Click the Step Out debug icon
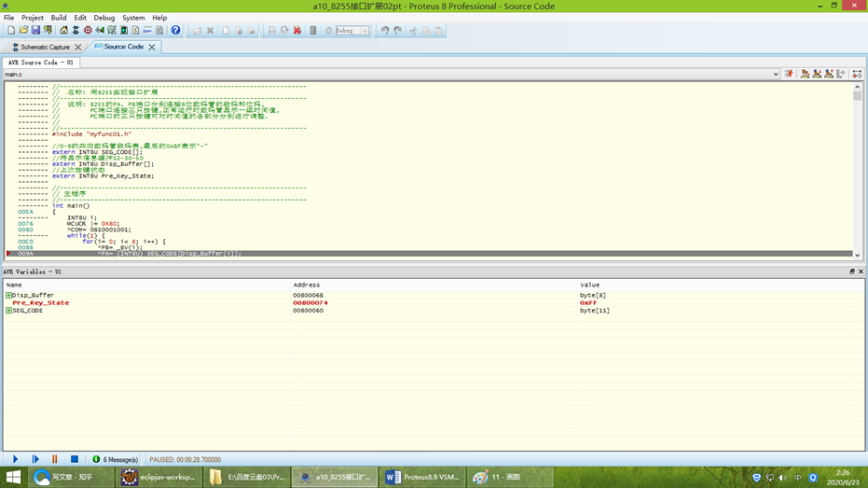 click(829, 74)
